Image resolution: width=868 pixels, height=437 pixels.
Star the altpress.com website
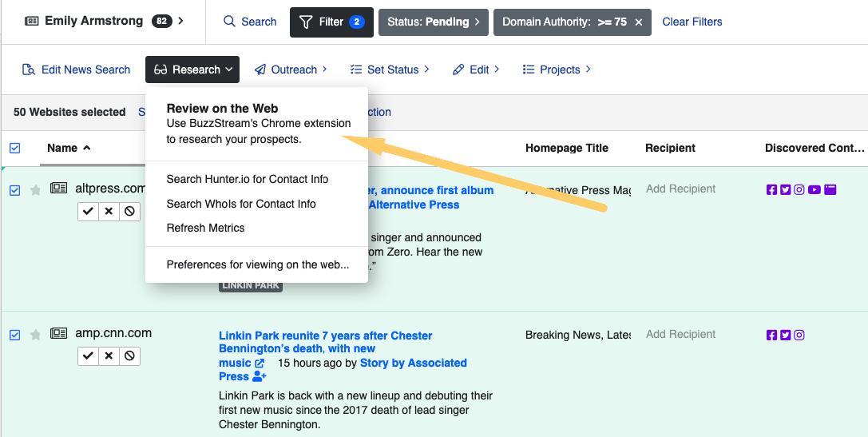[35, 190]
